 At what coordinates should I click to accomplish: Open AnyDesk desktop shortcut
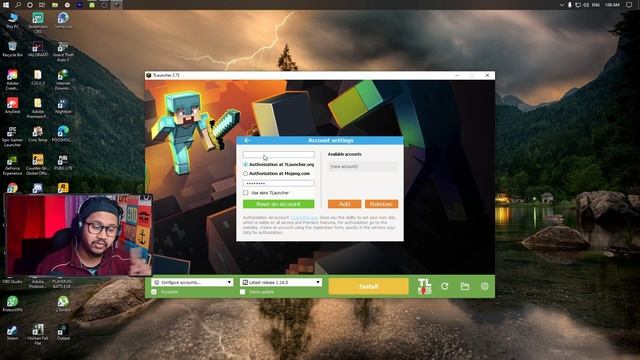pyautogui.click(x=13, y=106)
